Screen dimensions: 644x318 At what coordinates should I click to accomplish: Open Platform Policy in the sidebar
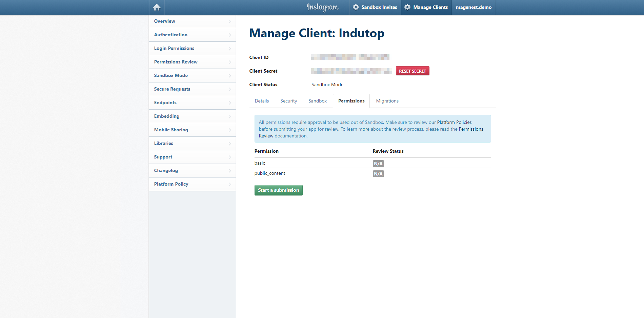tap(193, 184)
